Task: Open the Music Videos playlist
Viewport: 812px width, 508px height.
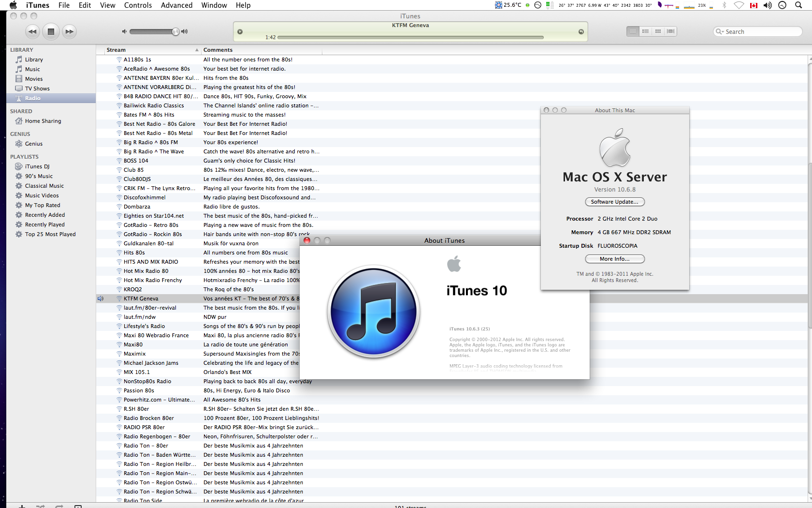Action: pyautogui.click(x=51, y=195)
